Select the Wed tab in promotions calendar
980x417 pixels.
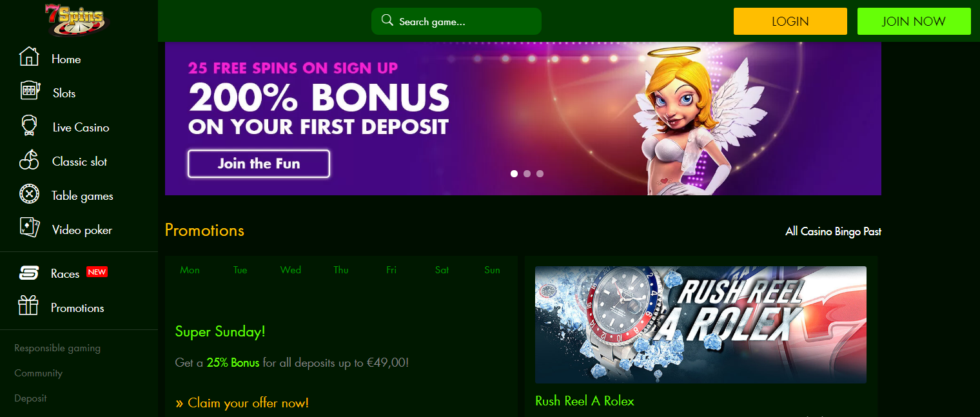coord(291,270)
